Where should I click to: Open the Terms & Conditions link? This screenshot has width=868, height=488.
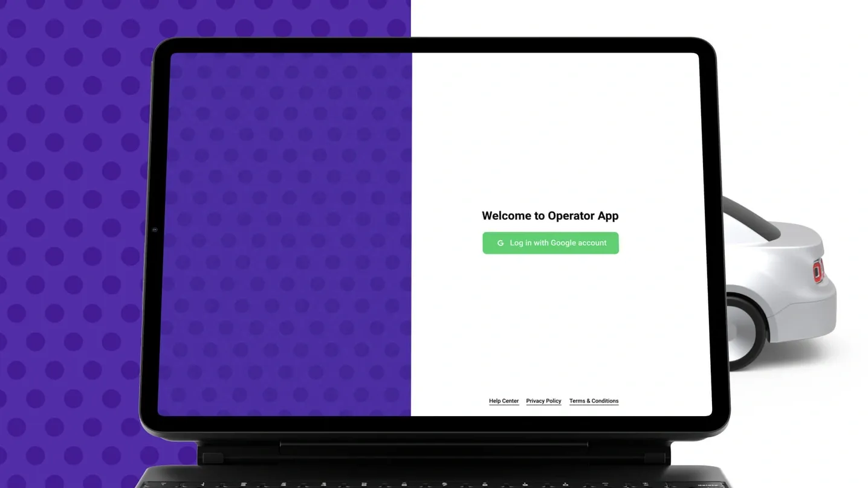(x=594, y=401)
